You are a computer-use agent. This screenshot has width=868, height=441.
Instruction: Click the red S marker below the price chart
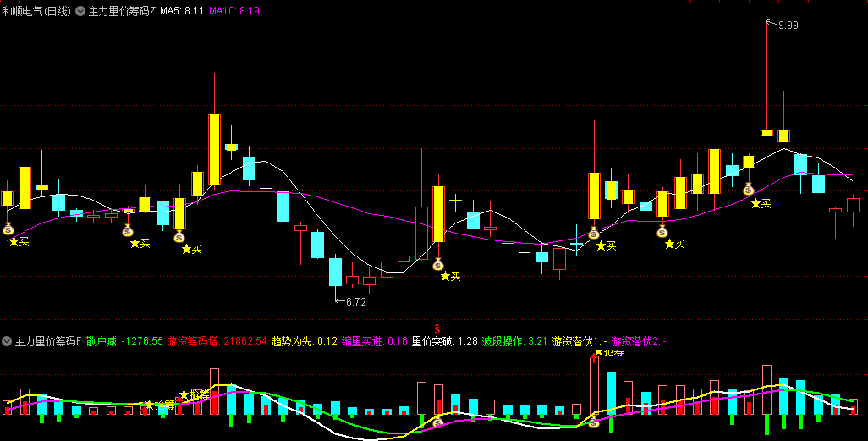[437, 329]
